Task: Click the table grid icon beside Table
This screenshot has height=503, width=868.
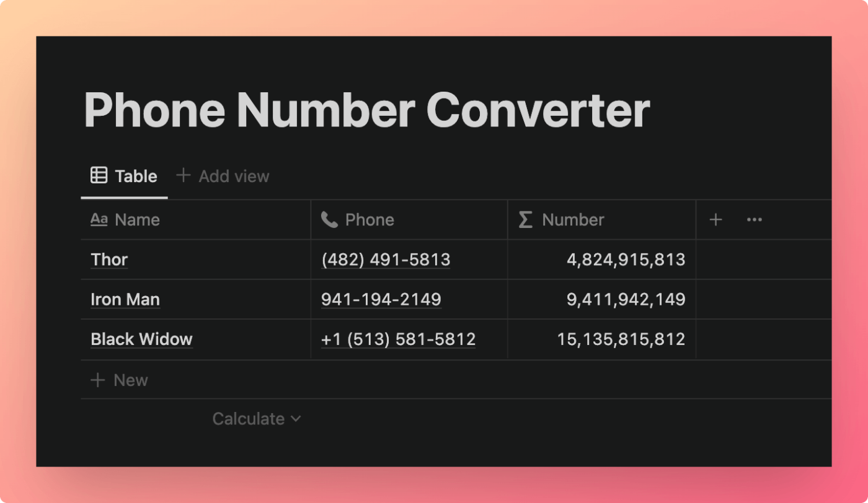Action: point(99,175)
